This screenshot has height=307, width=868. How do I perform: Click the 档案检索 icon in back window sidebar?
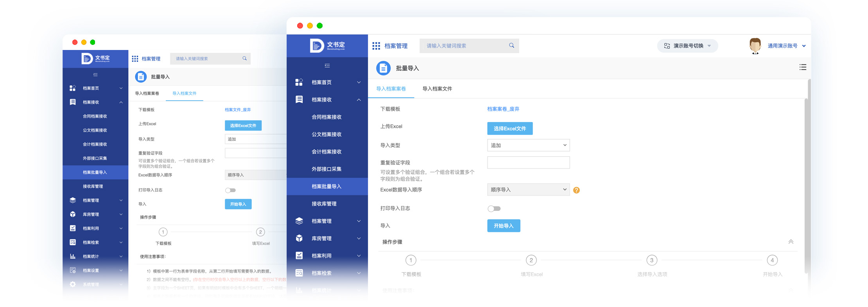73,242
